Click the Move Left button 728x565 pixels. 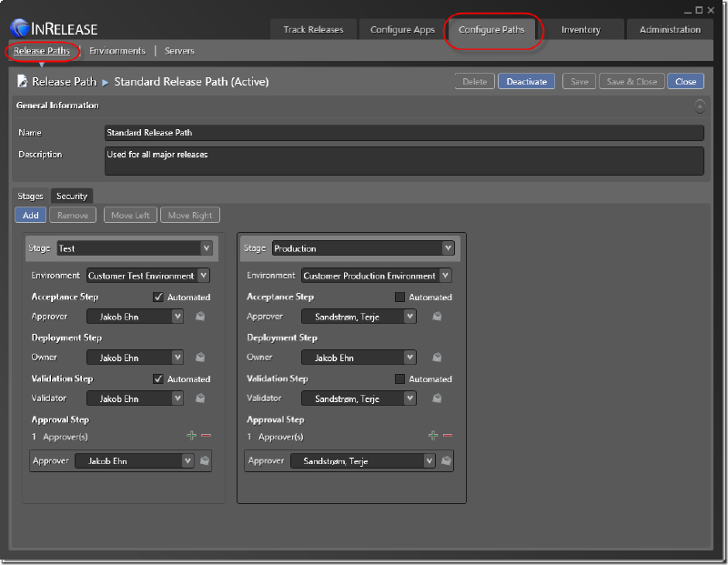coord(130,215)
